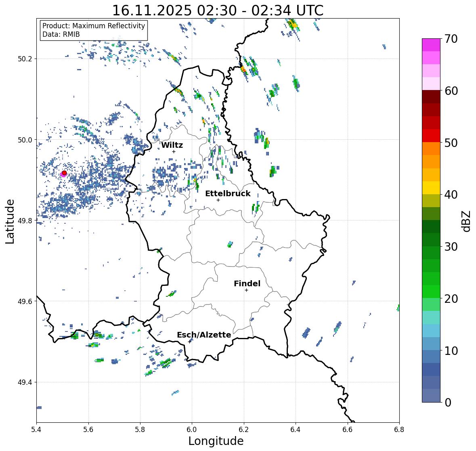The width and height of the screenshot is (476, 451).
Task: Click the latitude tick 50.0
Action: [x=25, y=140]
